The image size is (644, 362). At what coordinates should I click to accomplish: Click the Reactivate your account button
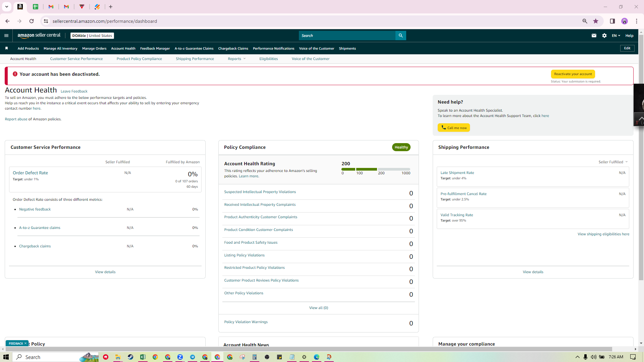tap(573, 74)
